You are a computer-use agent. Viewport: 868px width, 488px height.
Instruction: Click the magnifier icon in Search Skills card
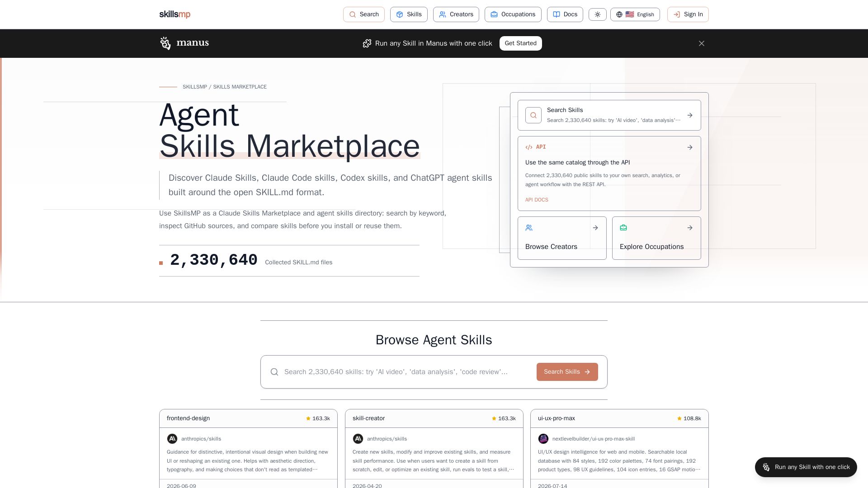point(533,115)
